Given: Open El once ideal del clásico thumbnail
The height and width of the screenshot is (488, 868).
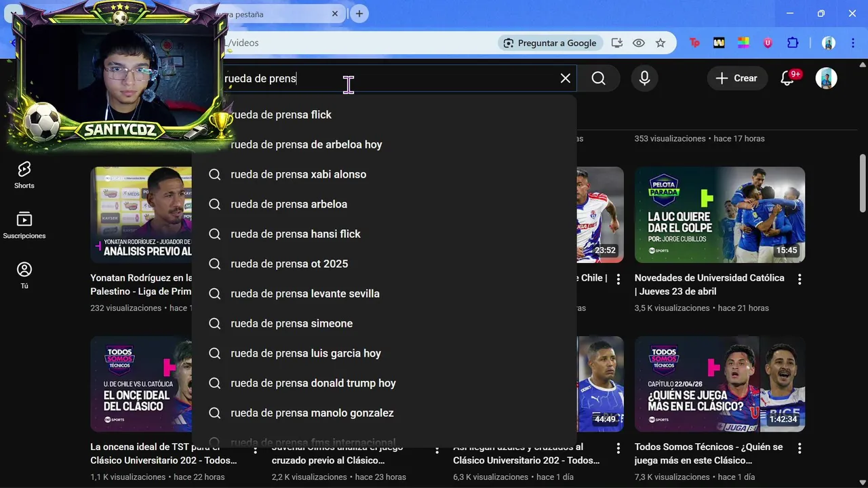Looking at the screenshot, I should 141,384.
